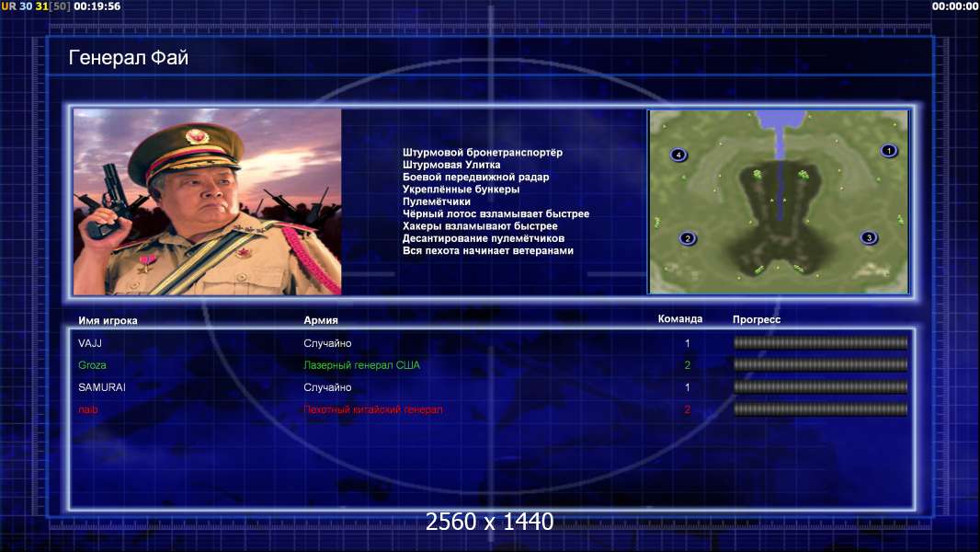The width and height of the screenshot is (980, 552).
Task: Click player name naib
Action: pos(88,409)
